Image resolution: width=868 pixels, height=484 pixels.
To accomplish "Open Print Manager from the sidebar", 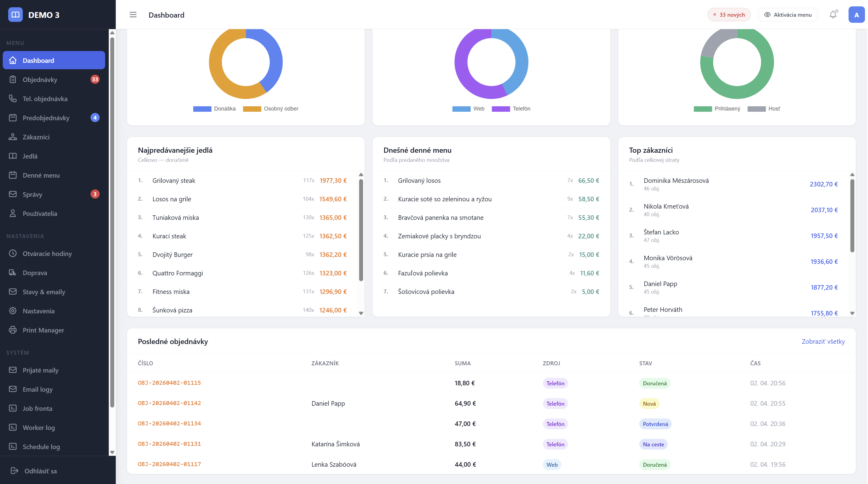I will click(x=43, y=330).
